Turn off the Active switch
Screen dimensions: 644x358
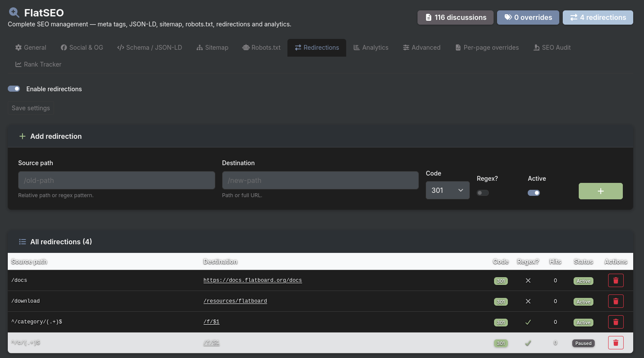533,193
